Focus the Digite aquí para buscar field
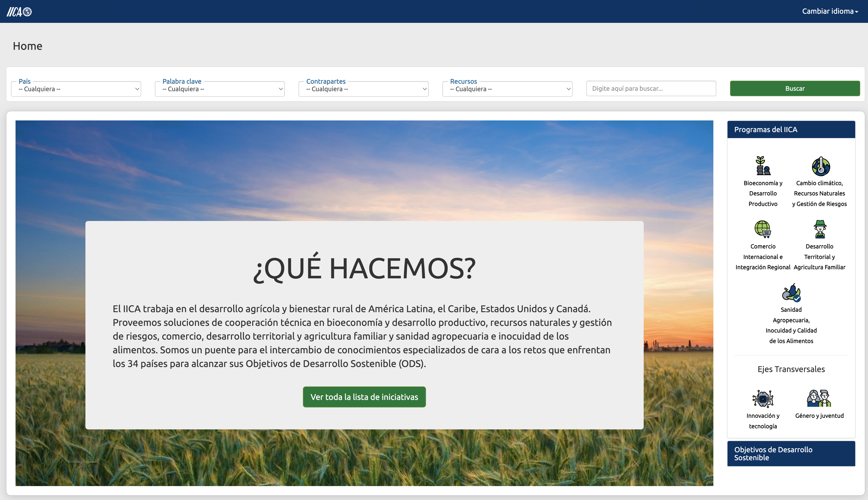The width and height of the screenshot is (868, 500). 651,89
